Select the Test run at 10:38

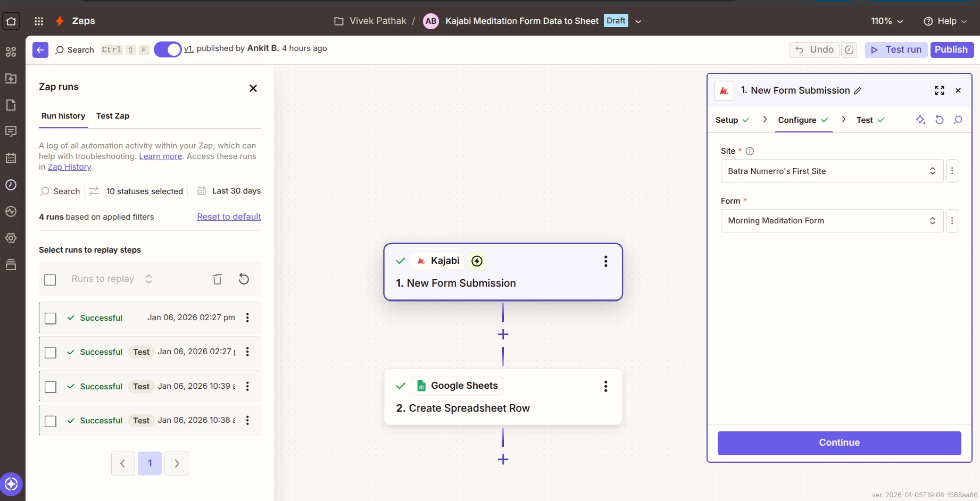tap(51, 421)
